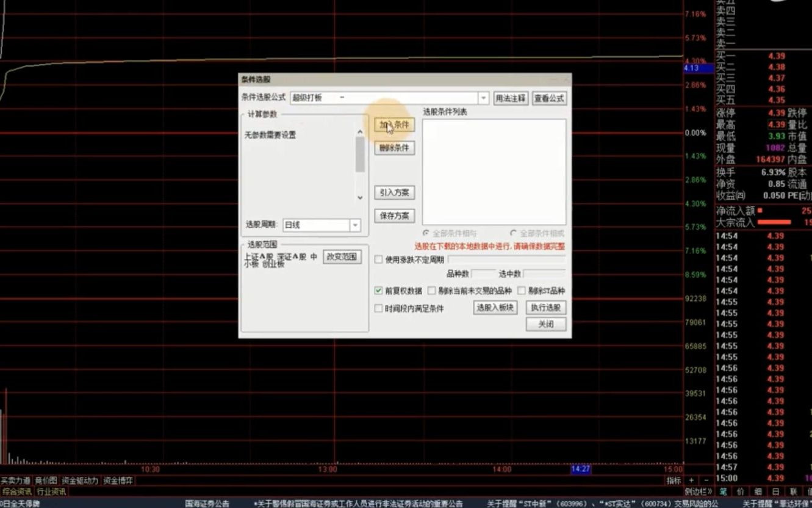Select the 日 daily tab

[x=775, y=491]
